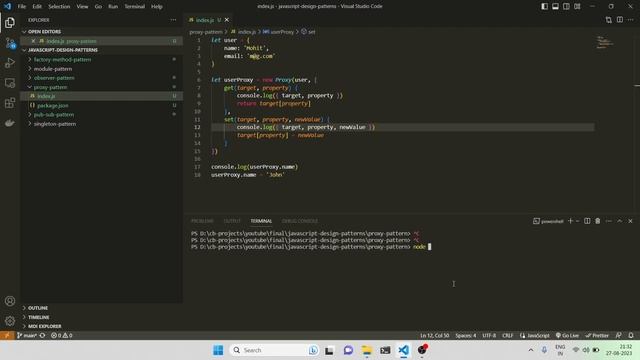Switch to the Problems panel tab
This screenshot has width=640, height=360.
[x=202, y=221]
